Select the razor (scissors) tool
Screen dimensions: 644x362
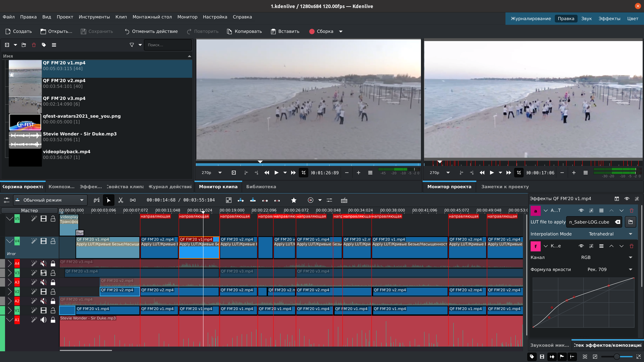click(x=121, y=200)
